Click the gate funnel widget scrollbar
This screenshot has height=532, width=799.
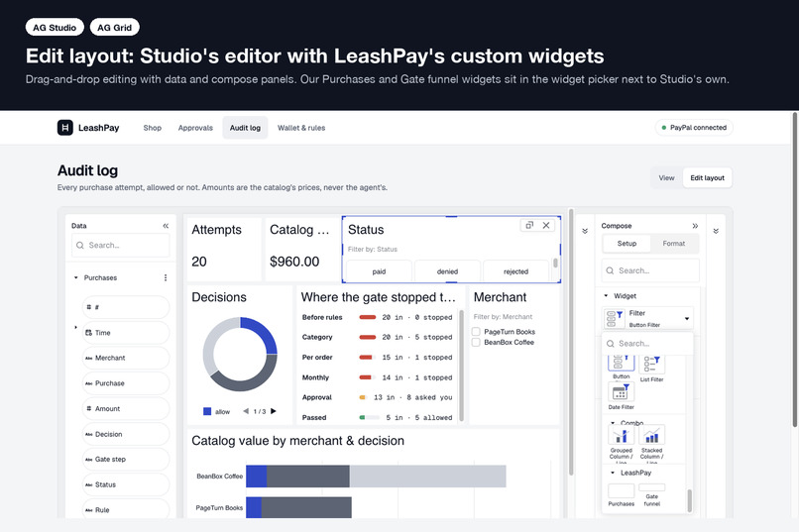click(x=461, y=366)
